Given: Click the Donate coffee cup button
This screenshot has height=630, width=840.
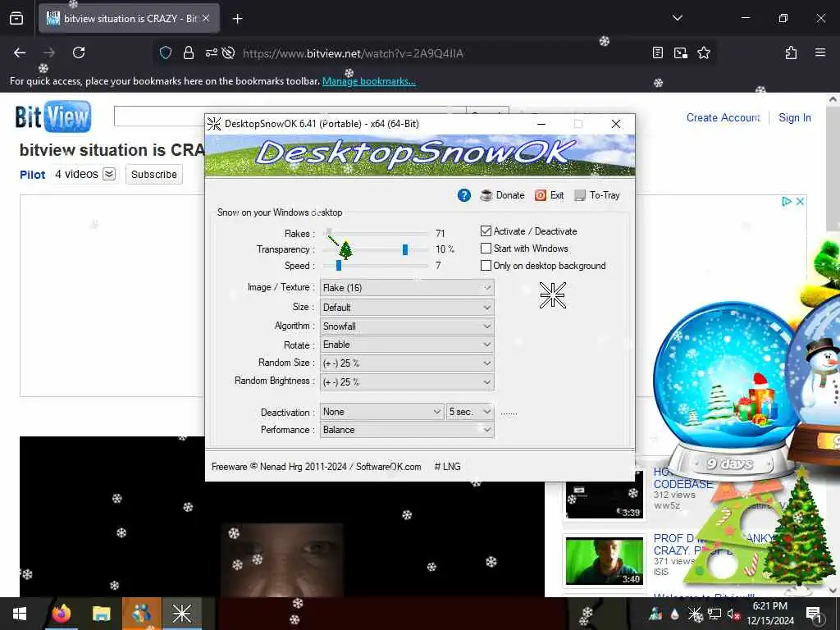Looking at the screenshot, I should (503, 195).
